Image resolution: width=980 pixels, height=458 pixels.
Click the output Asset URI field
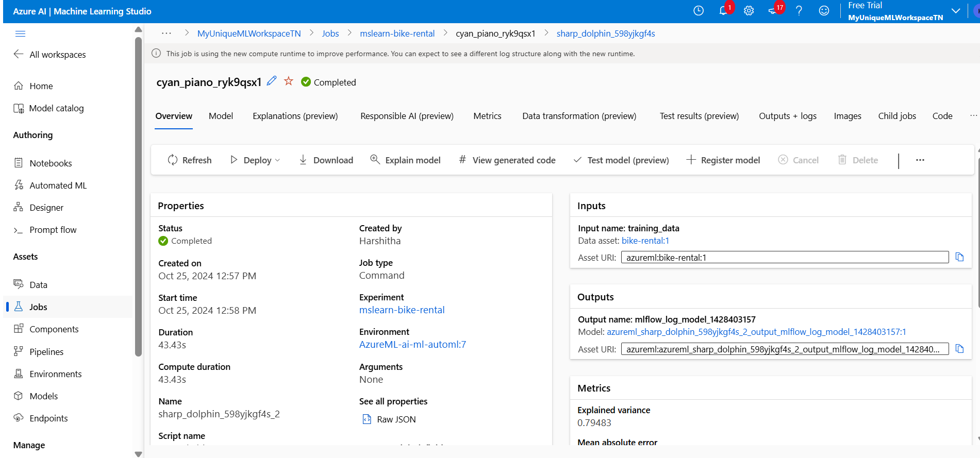pyautogui.click(x=785, y=349)
